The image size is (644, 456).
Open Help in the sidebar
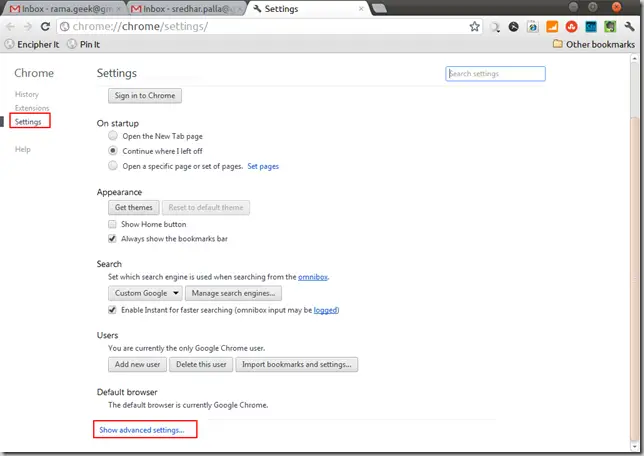coord(23,149)
